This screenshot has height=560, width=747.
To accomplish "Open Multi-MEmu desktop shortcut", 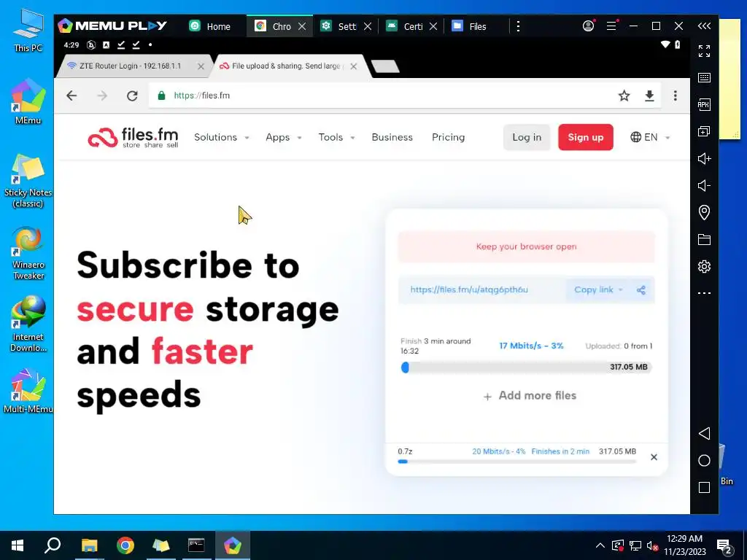I will 28,391.
